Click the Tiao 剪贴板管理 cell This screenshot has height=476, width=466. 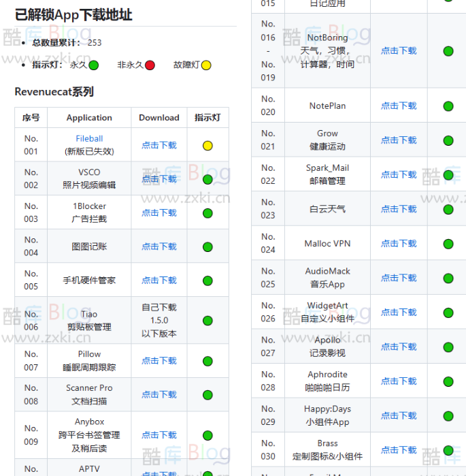pyautogui.click(x=89, y=320)
